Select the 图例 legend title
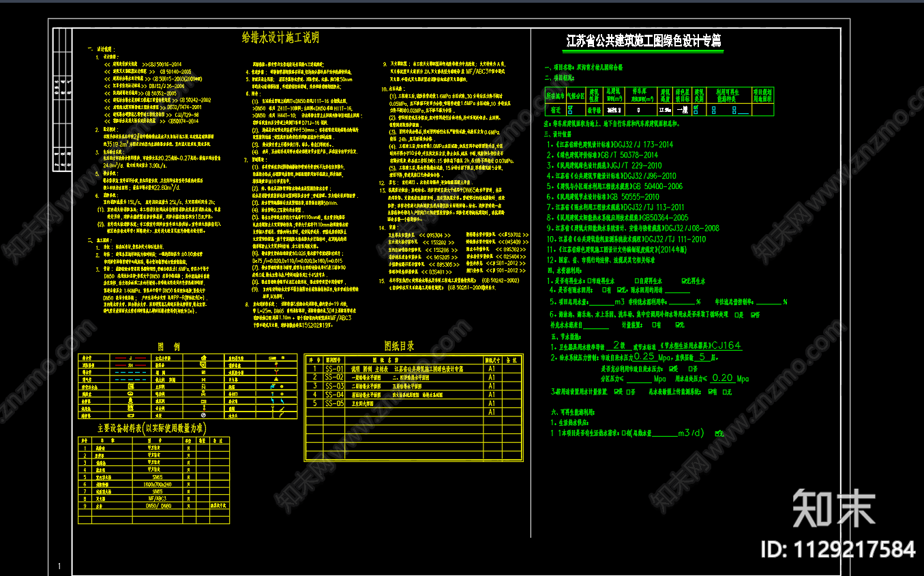Image resolution: width=924 pixels, height=576 pixels. pos(168,347)
